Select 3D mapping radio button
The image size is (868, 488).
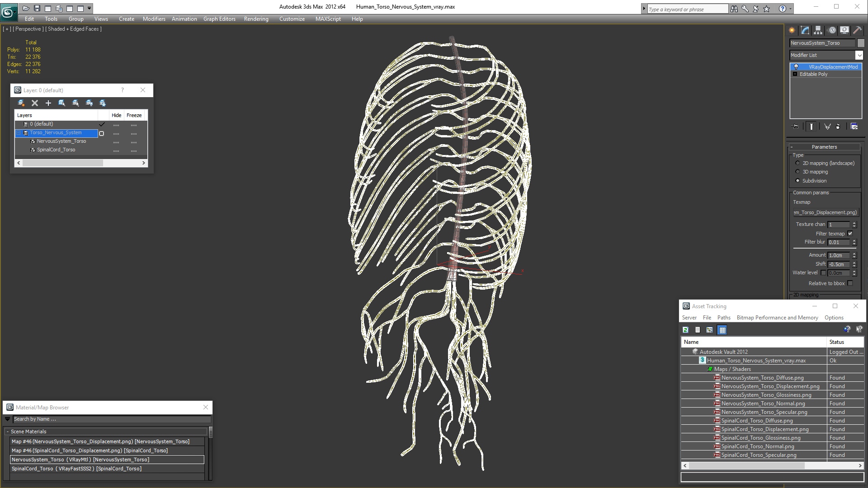[x=797, y=172]
